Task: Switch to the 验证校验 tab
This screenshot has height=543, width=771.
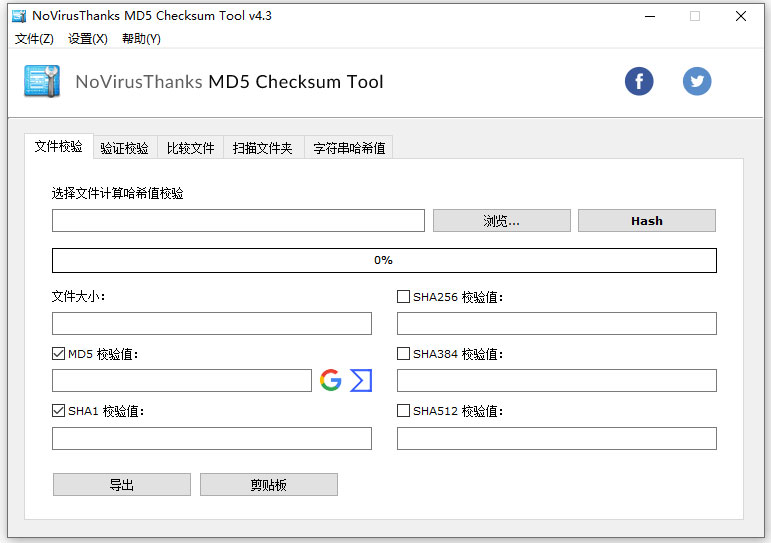Action: pyautogui.click(x=125, y=148)
